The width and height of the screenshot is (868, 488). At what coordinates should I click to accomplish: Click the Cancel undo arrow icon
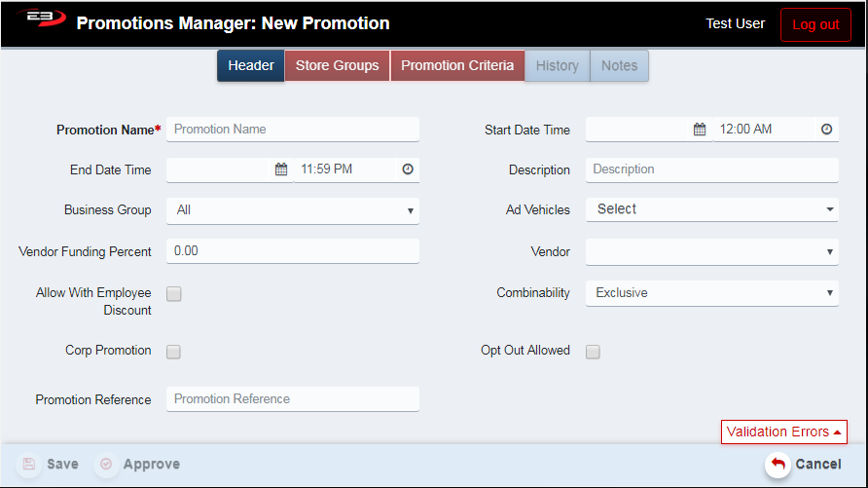(x=778, y=465)
